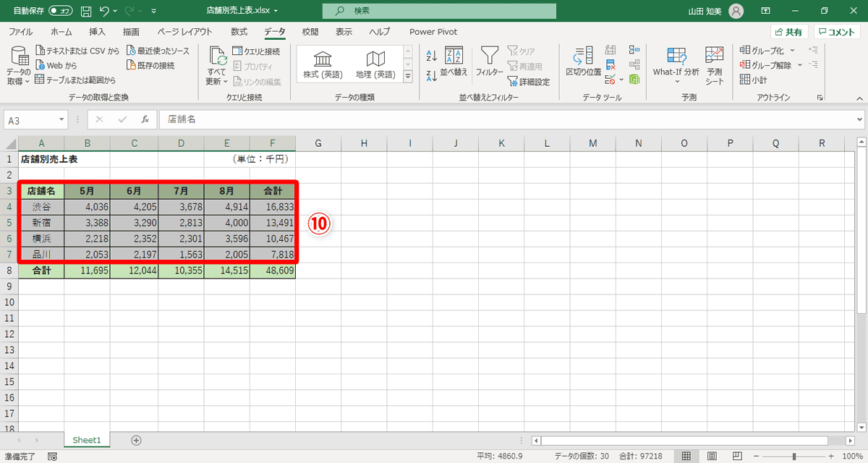Image resolution: width=868 pixels, height=463 pixels.
Task: Open the 並べ替え sort dialog
Action: [x=454, y=62]
